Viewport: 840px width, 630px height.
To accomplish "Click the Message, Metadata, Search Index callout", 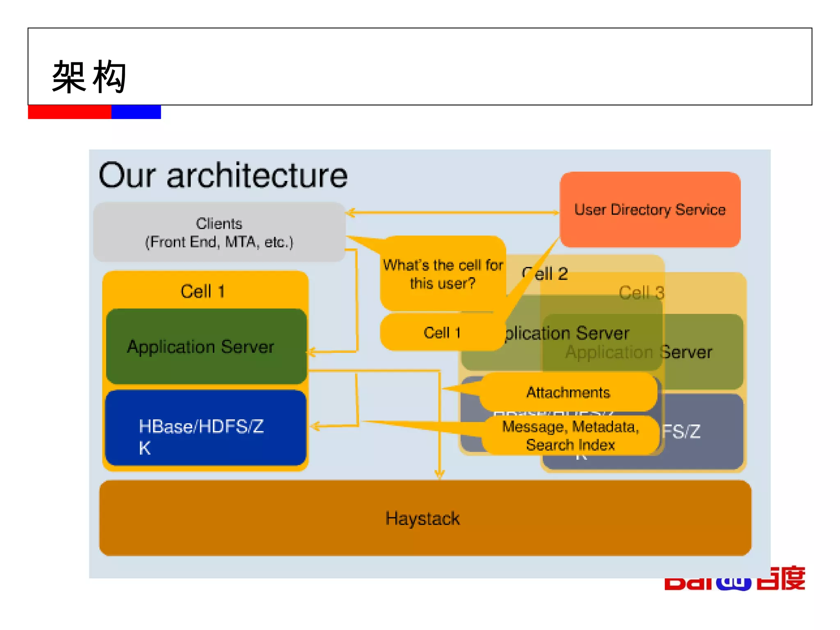I will (x=571, y=436).
